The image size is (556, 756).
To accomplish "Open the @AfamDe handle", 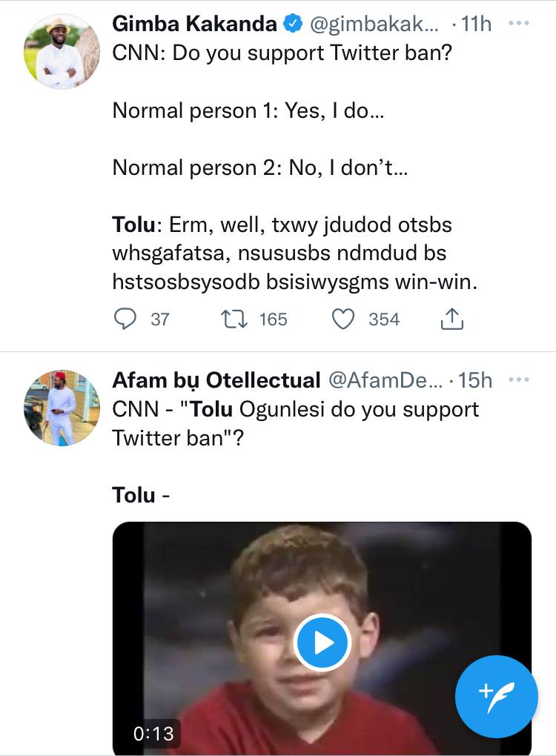I will point(384,380).
